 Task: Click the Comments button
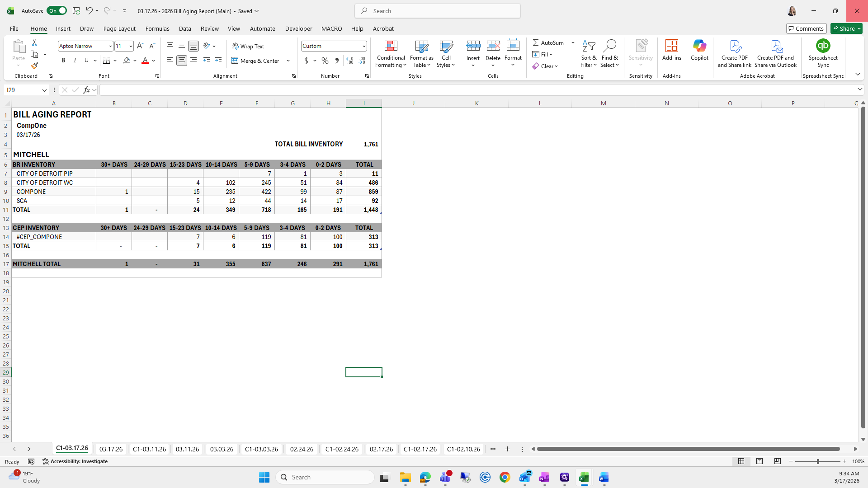[806, 28]
